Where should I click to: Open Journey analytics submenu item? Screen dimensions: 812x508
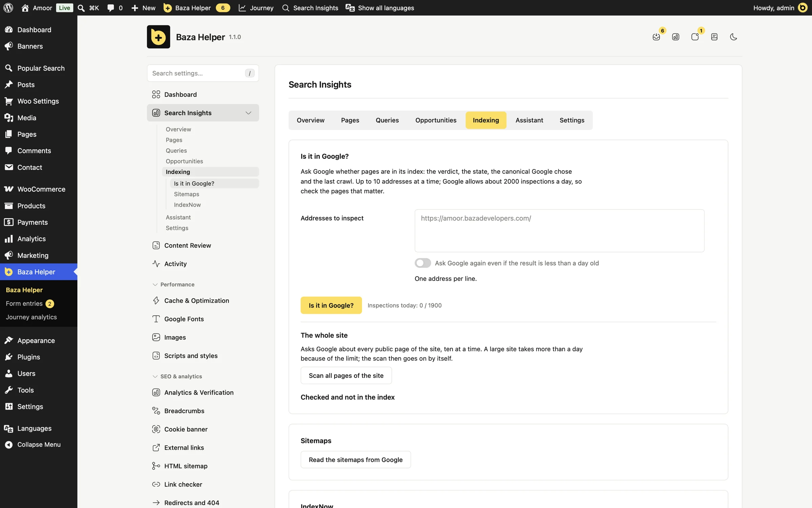(x=31, y=317)
